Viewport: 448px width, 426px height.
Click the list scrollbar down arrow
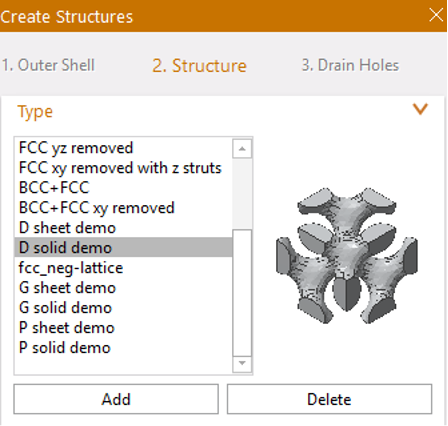[x=242, y=363]
